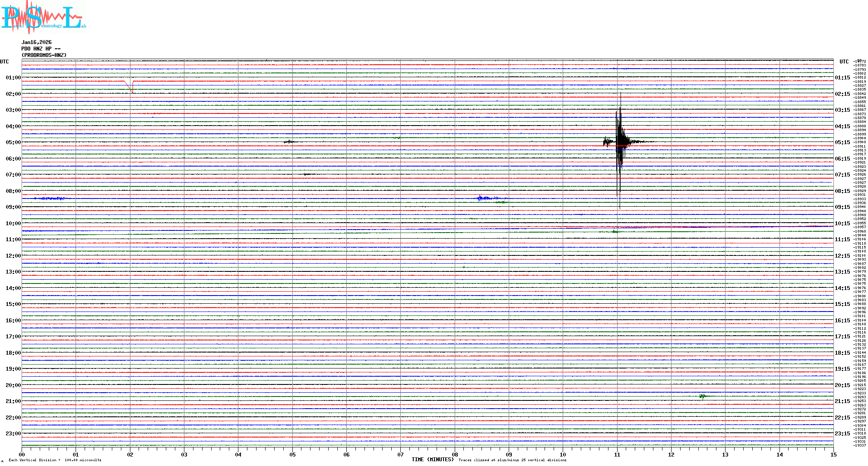Click the minute 11 tick label at bottom
Image resolution: width=868 pixels, height=466 pixels.
tap(617, 454)
